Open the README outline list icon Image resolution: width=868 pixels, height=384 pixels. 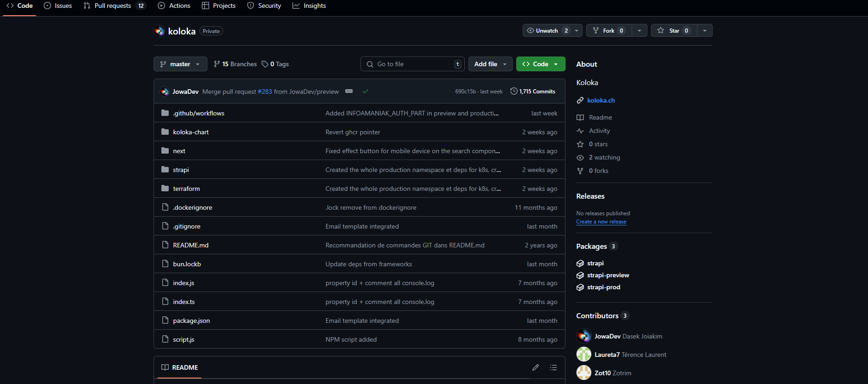(x=554, y=367)
